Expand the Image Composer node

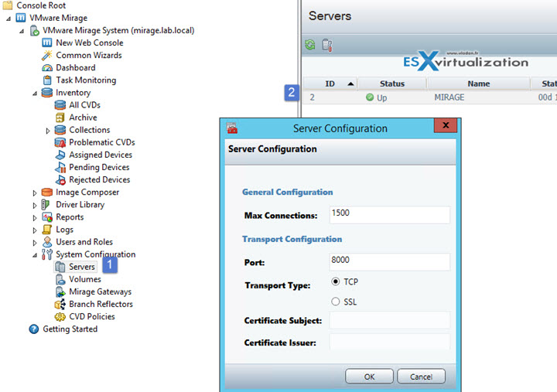(35, 193)
